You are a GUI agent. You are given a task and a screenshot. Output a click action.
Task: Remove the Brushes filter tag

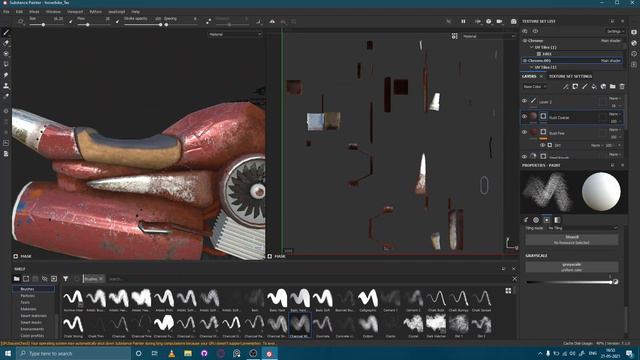pos(101,279)
